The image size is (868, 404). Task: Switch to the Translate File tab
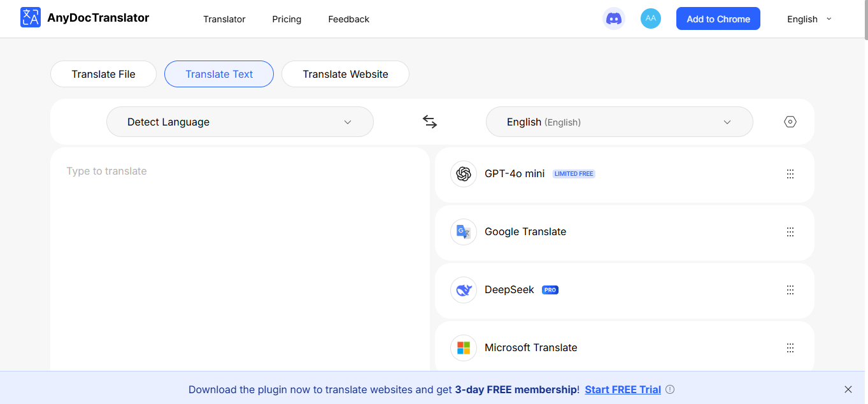point(103,74)
